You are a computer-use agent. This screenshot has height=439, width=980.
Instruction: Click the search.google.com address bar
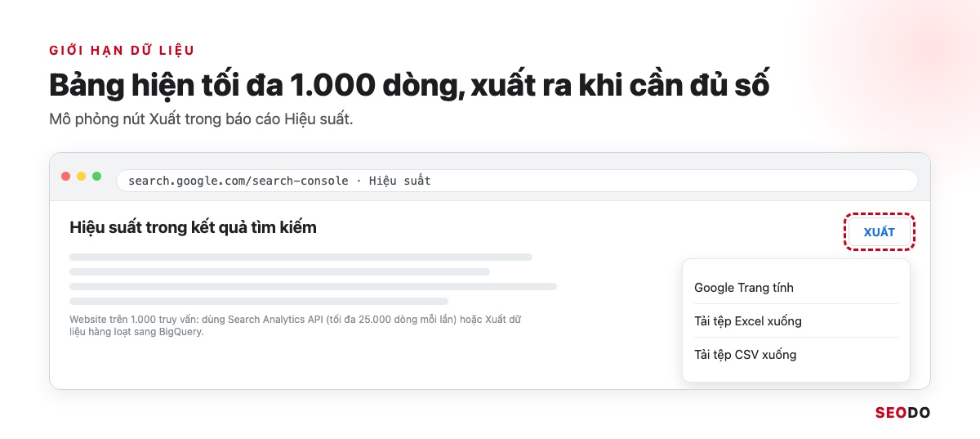pos(517,180)
